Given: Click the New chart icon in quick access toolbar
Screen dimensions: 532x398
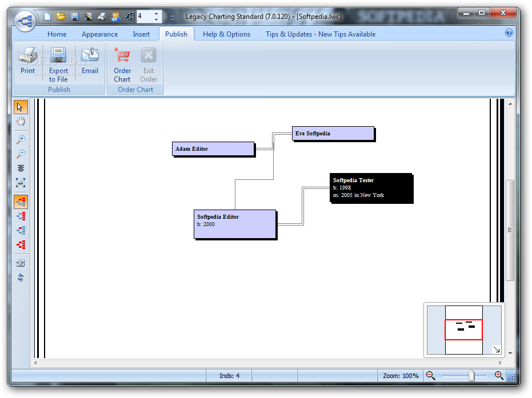Looking at the screenshot, I should click(47, 16).
